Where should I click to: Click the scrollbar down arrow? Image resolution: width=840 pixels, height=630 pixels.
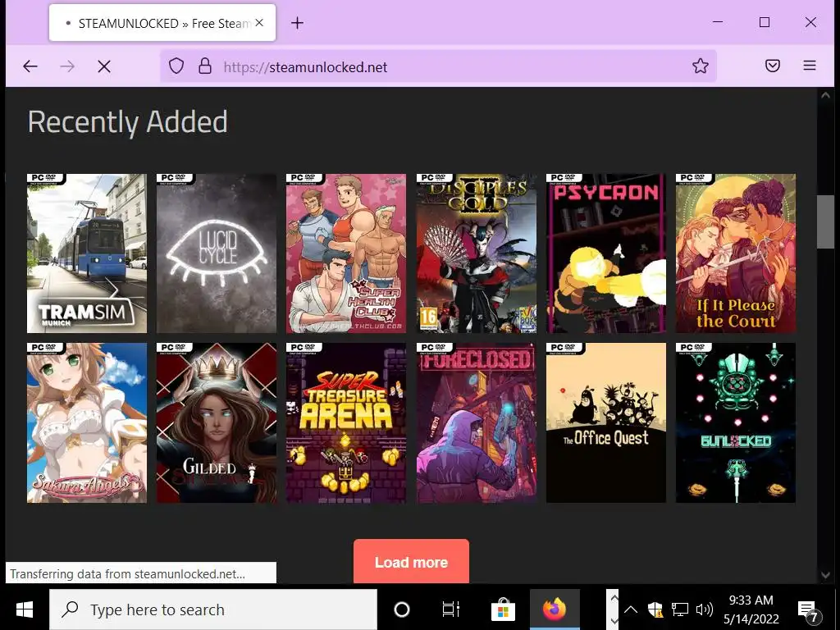pos(825,575)
